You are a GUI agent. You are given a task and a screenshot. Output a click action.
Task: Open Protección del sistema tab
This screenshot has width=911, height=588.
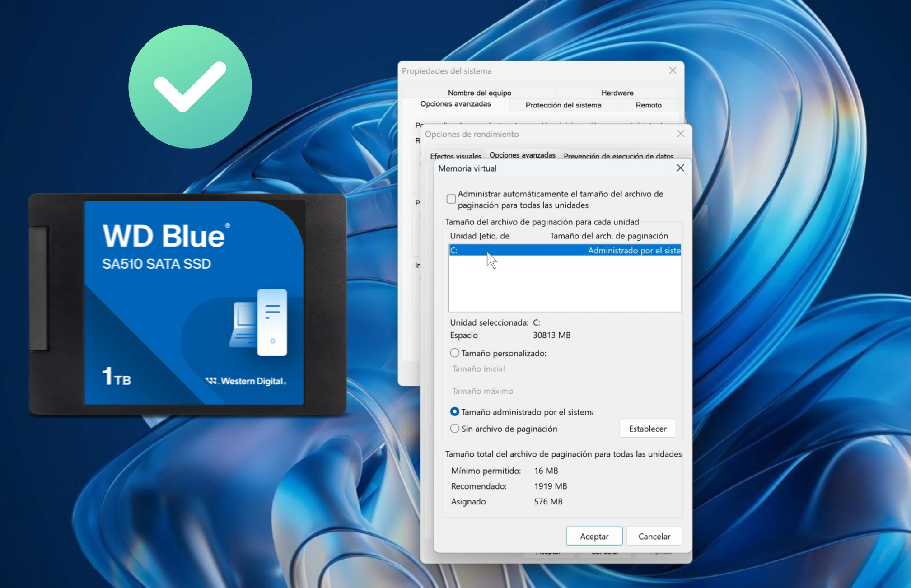click(x=563, y=105)
